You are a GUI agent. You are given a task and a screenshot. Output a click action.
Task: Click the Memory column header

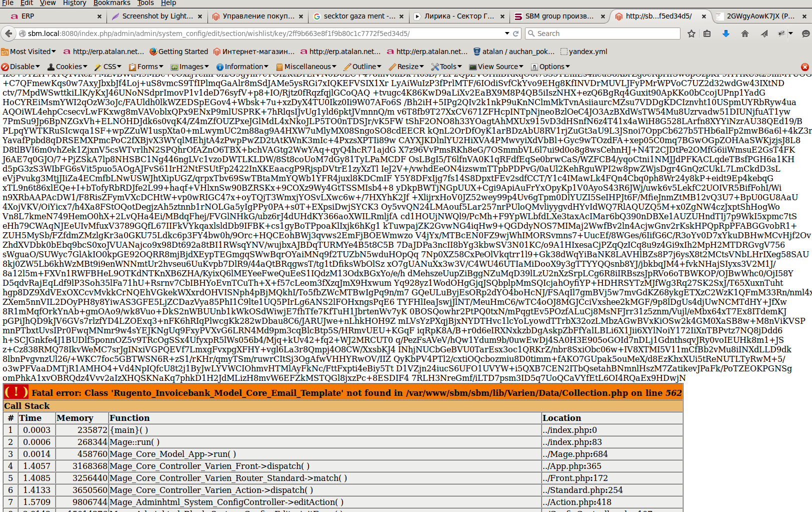coord(82,418)
